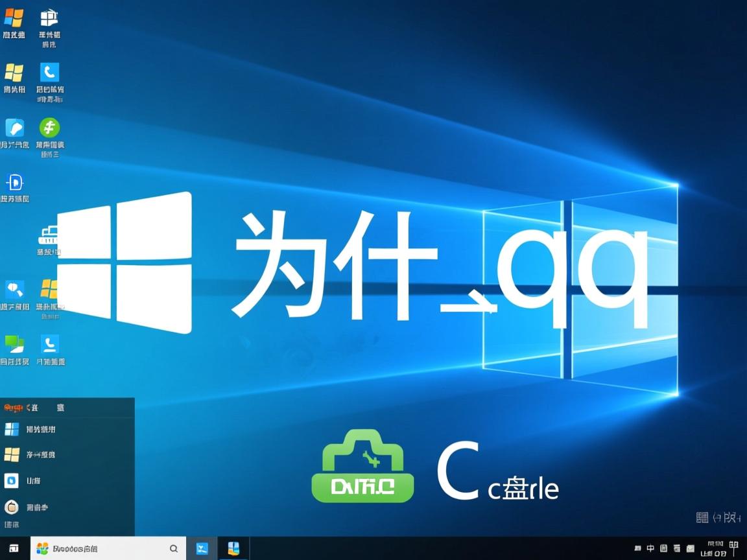The image size is (747, 560).
Task: Select the round avatar entry in the Start menu
Action: (13, 507)
